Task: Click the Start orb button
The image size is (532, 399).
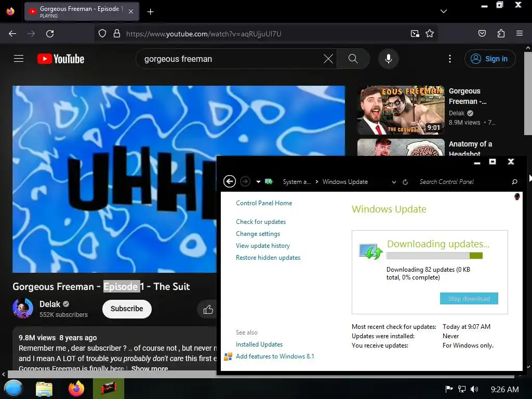Action: [x=13, y=389]
